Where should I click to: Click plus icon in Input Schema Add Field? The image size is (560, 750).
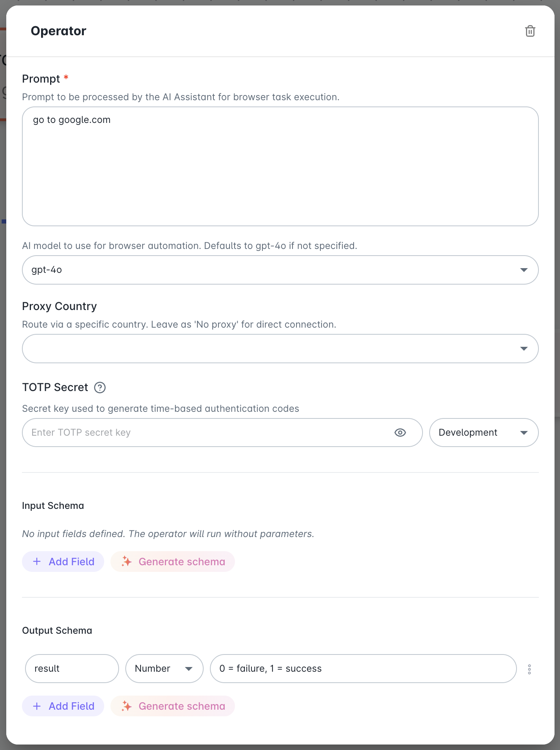[x=37, y=561]
